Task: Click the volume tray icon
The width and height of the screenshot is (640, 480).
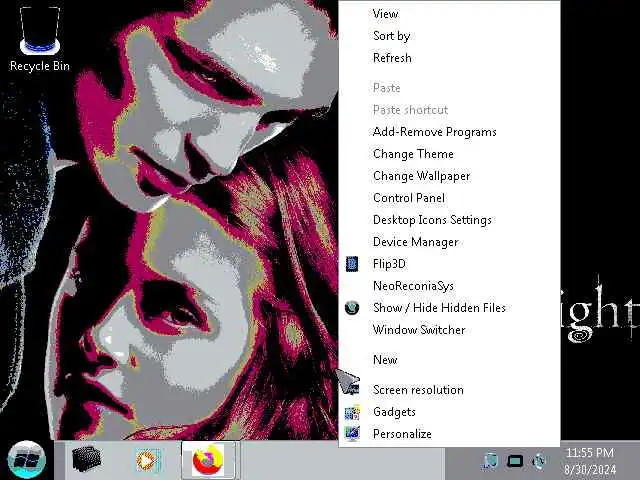Action: click(x=539, y=461)
